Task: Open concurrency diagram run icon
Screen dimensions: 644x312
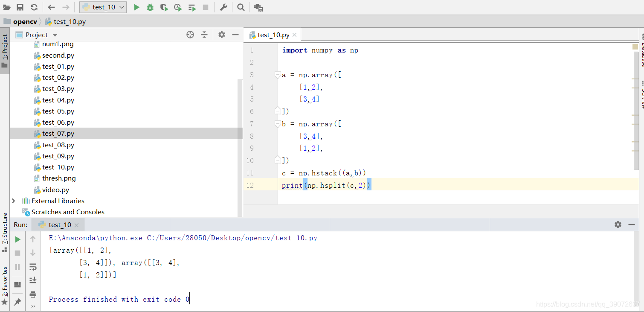Action: 192,7
